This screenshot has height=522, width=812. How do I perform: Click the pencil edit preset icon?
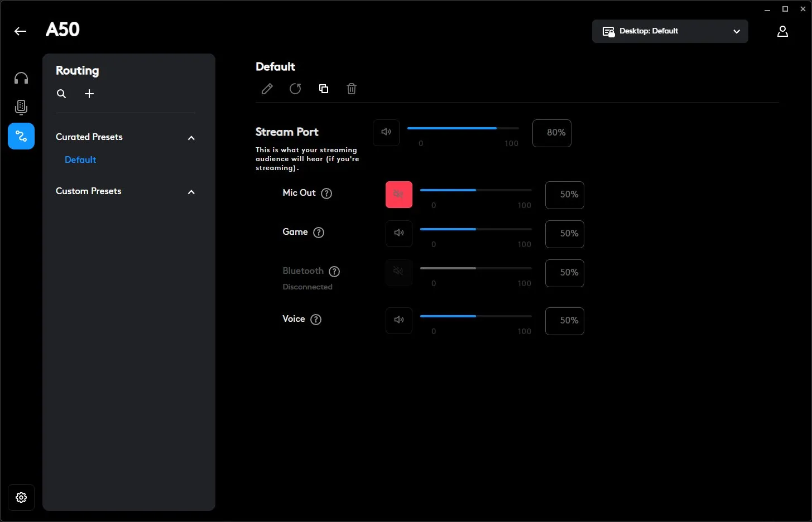coord(267,89)
